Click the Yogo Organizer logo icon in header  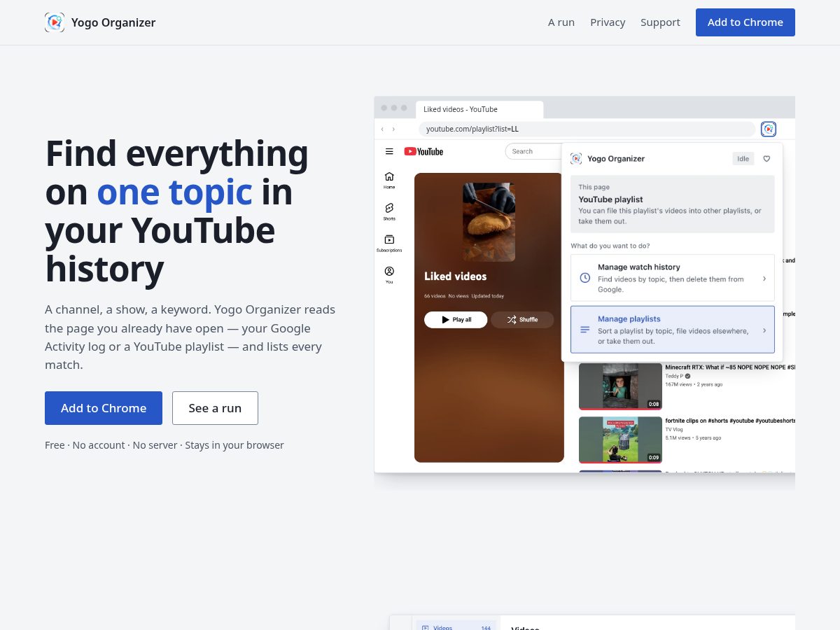(x=55, y=22)
